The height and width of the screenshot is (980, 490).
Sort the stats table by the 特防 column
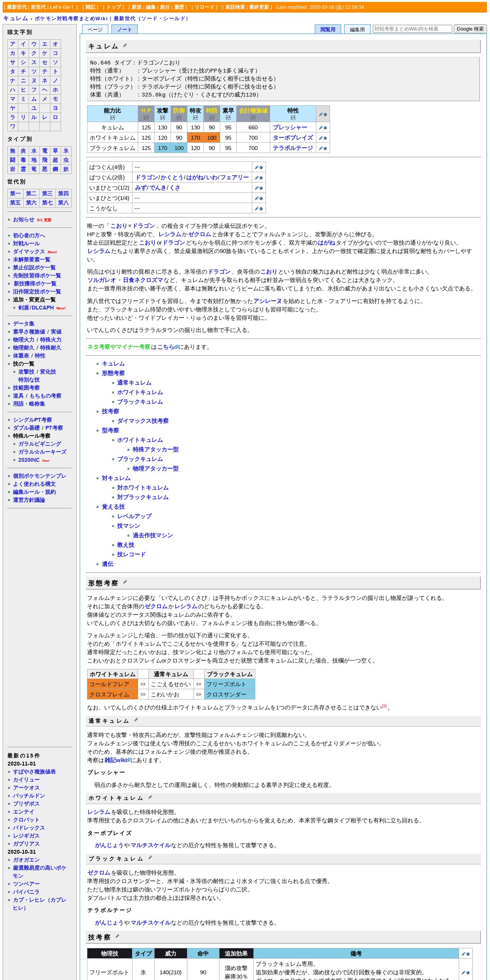point(212,118)
